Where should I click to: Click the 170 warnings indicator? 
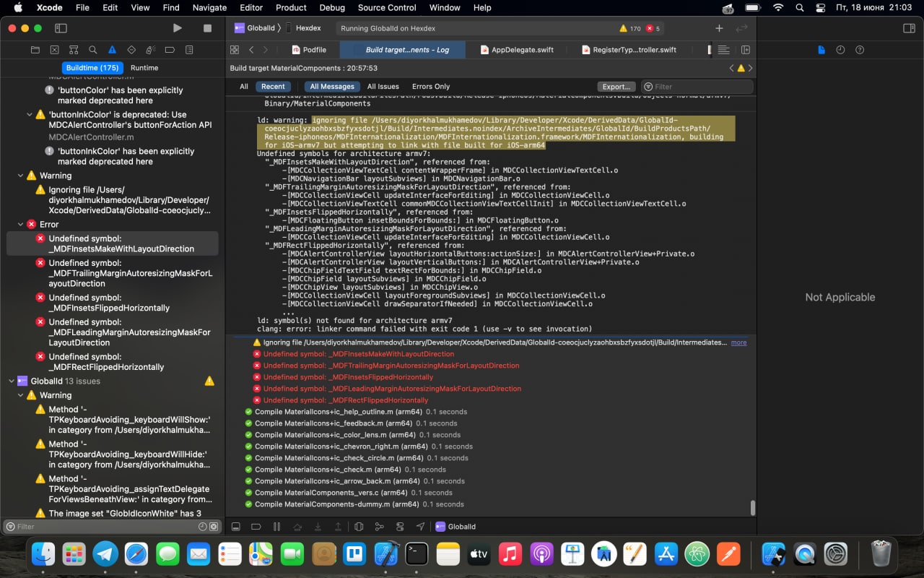coord(630,28)
